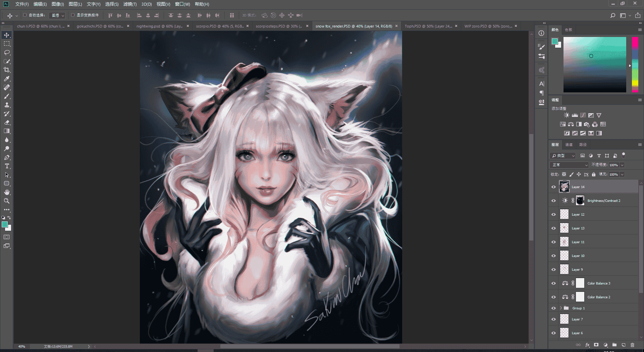Select the Layer 13 thumbnail
This screenshot has height=352, width=644.
565,228
